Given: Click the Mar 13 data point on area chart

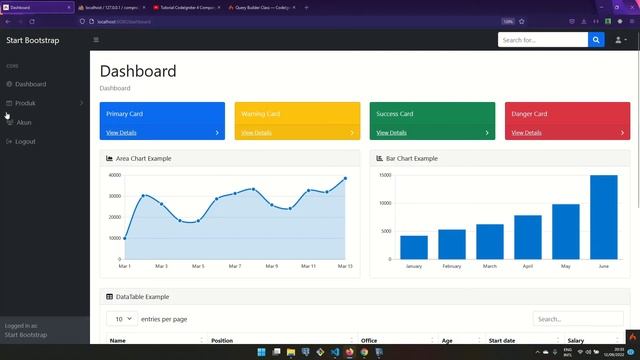Looking at the screenshot, I should click(345, 178).
